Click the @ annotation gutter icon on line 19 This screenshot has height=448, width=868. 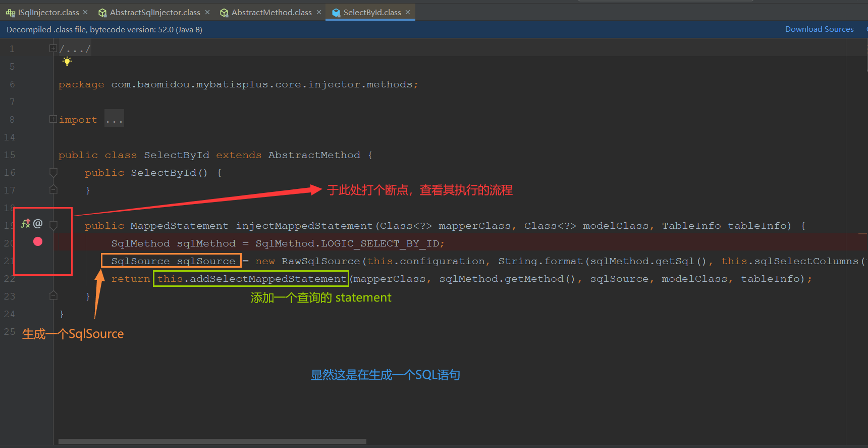click(x=38, y=223)
